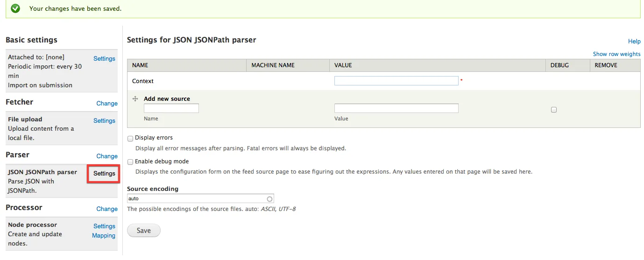The height and width of the screenshot is (260, 644).
Task: Focus the Context value input field
Action: click(396, 81)
